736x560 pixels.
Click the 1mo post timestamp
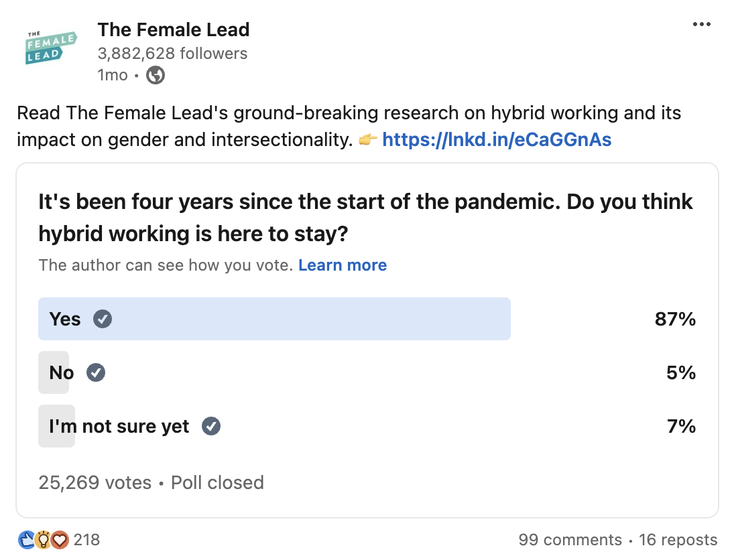click(112, 75)
